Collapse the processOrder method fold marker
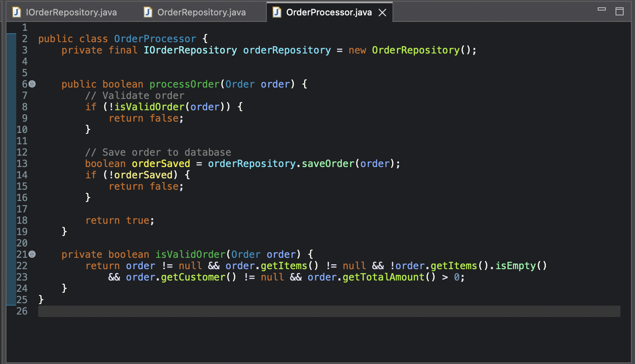This screenshot has height=364, width=635. [32, 84]
